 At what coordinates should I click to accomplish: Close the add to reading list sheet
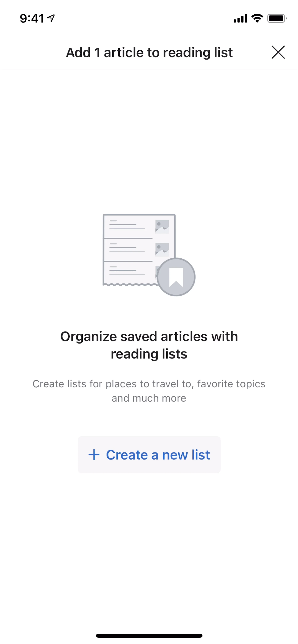[278, 52]
